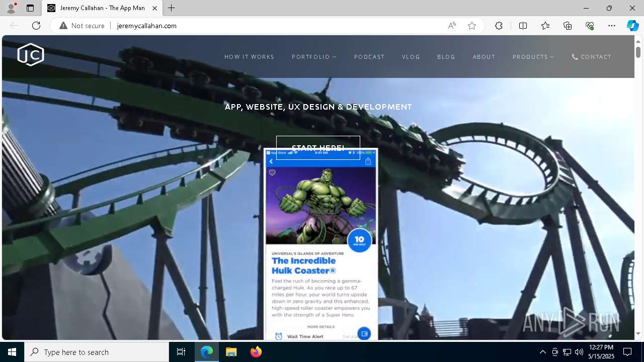Open the tab actions menu icon
644x362 pixels.
(x=30, y=8)
